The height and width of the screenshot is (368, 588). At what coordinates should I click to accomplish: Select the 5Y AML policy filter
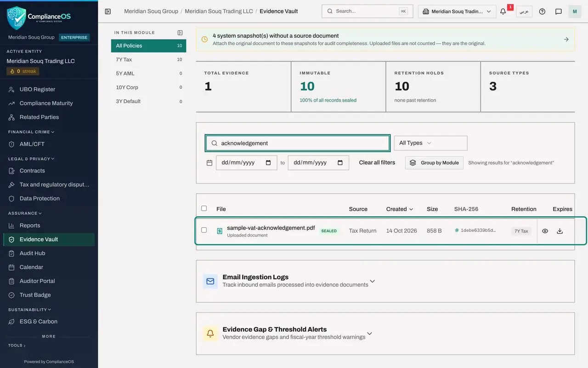[x=148, y=73]
